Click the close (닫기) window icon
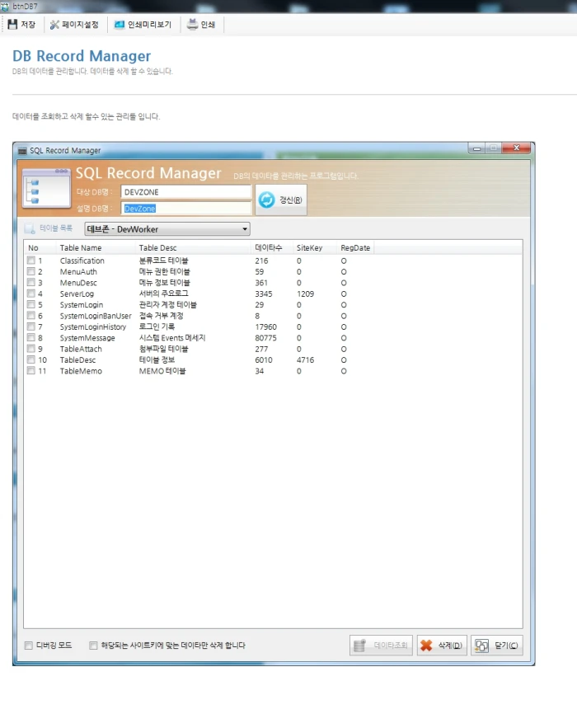 point(482,646)
